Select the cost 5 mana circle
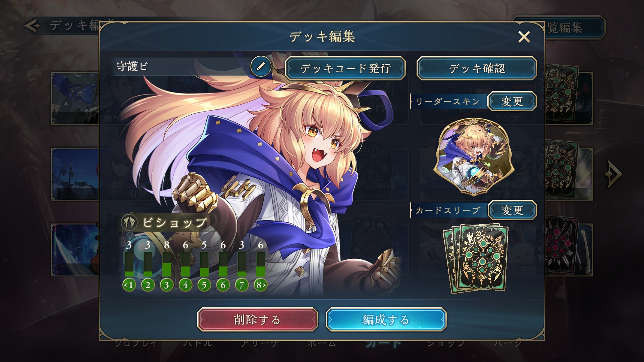Viewport: 644px width, 362px height. tap(204, 285)
